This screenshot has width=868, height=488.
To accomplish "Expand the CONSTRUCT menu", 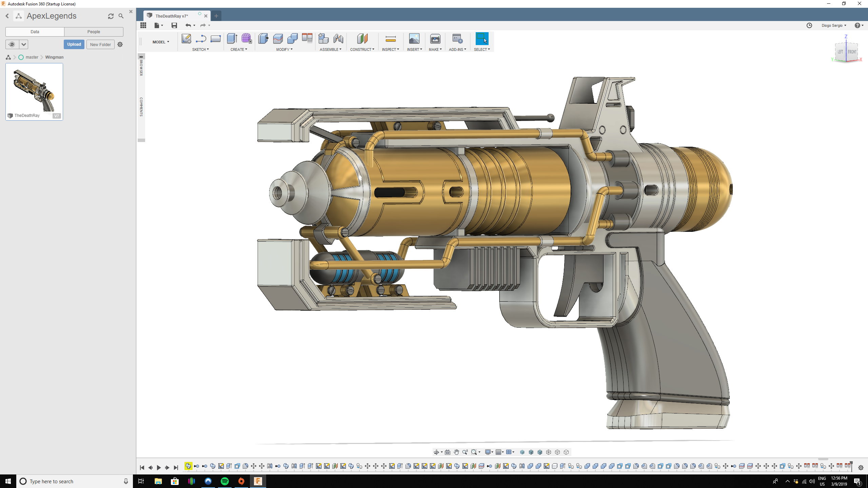I will (x=362, y=49).
